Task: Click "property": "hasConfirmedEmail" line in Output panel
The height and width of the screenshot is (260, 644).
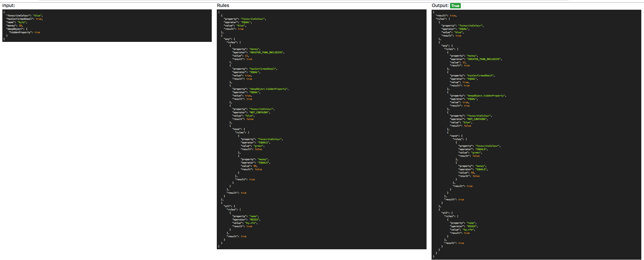Action: pos(473,76)
